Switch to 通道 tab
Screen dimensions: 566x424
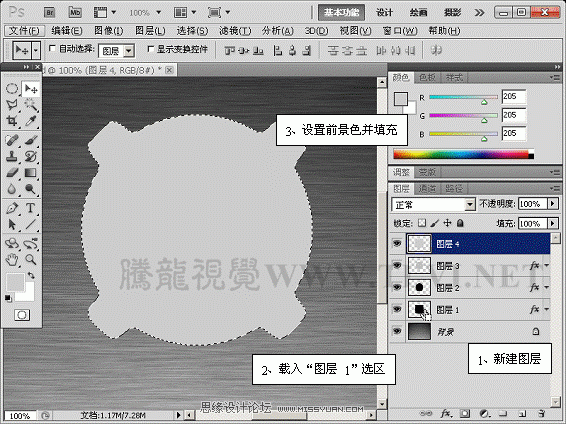click(x=427, y=188)
